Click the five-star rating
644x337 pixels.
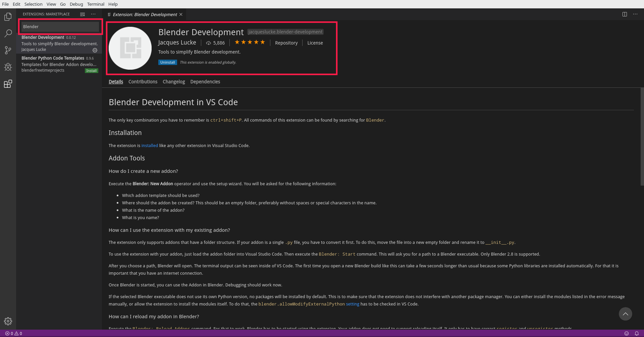[250, 42]
